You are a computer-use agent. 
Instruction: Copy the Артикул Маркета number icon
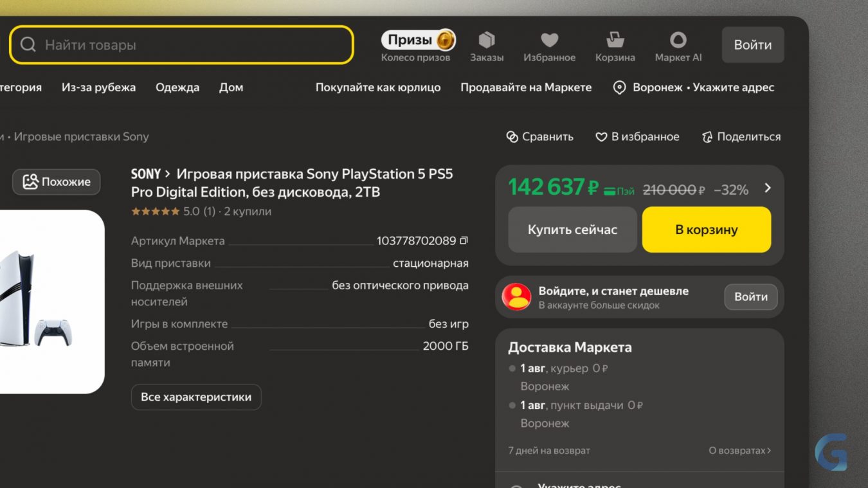tap(464, 240)
